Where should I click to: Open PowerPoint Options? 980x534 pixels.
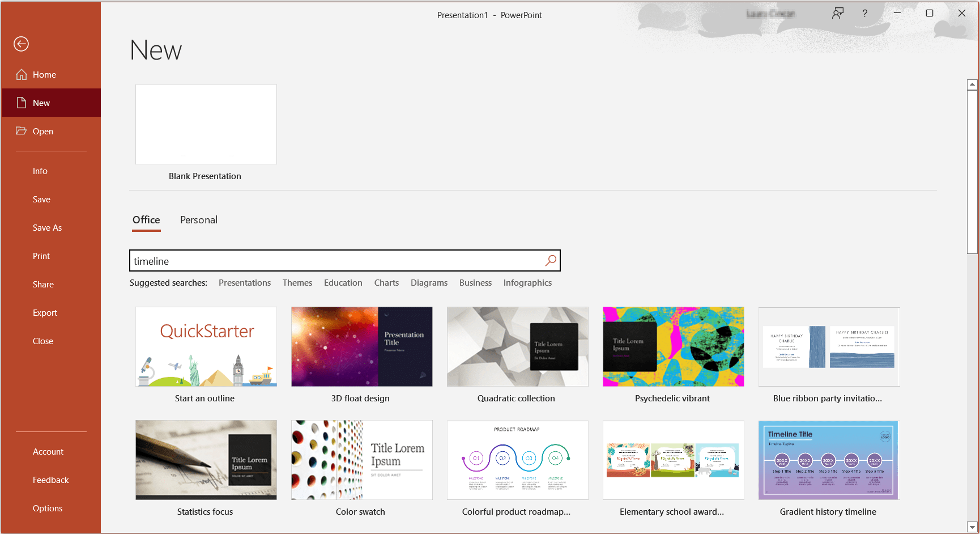48,508
